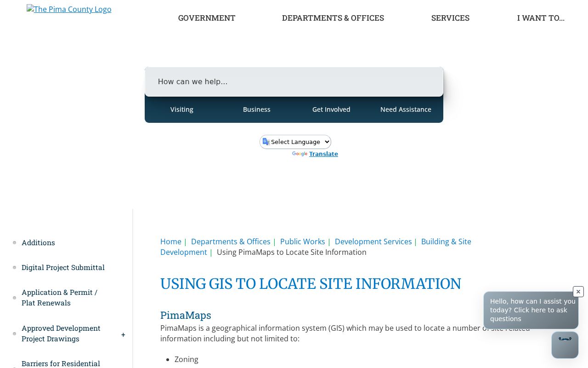Open Barriers for Residential sidebar link
The width and height of the screenshot is (588, 368).
pyautogui.click(x=61, y=363)
